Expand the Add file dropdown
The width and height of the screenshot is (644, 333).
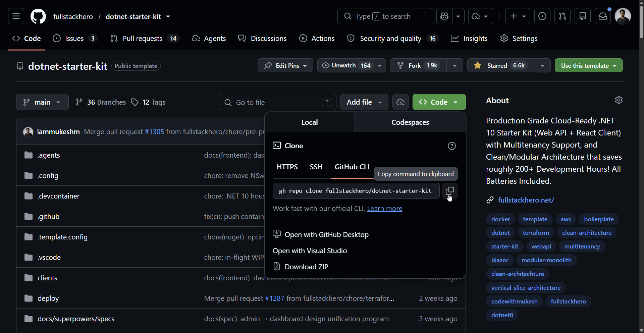coord(364,102)
